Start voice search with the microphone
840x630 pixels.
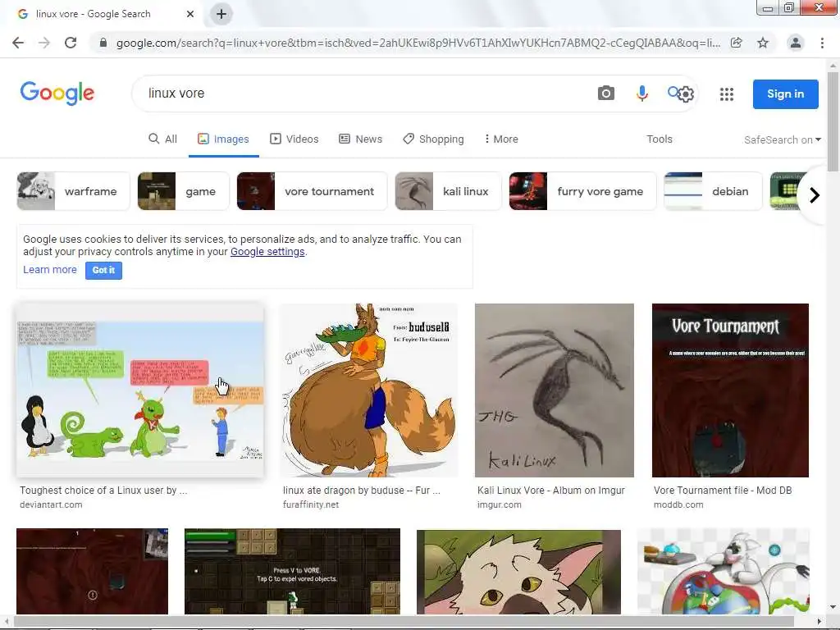pyautogui.click(x=641, y=94)
